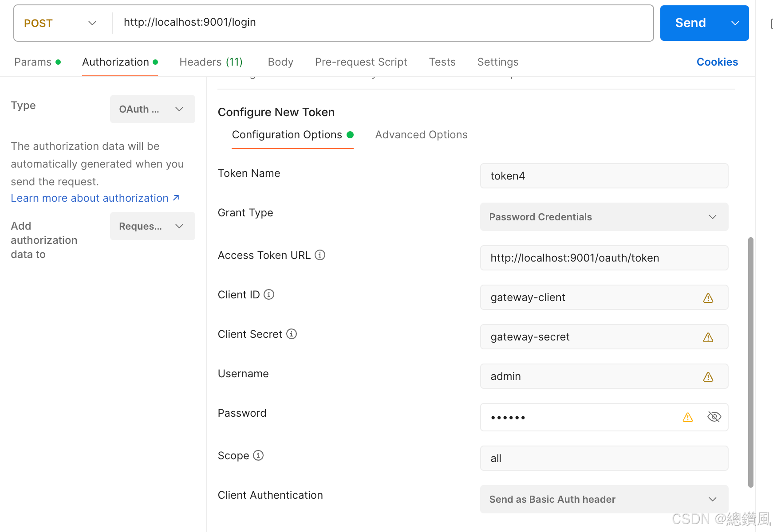This screenshot has width=773, height=532.
Task: Click the warning icon in Client ID field
Action: point(708,298)
